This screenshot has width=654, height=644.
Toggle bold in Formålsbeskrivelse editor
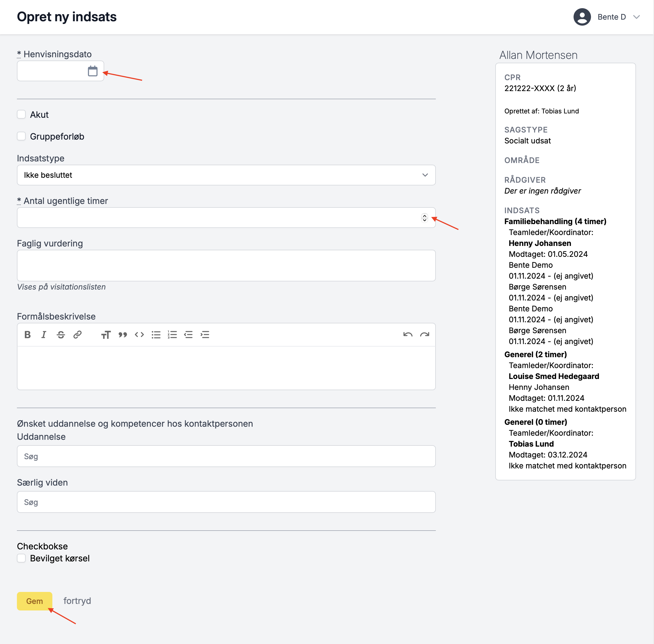click(28, 335)
